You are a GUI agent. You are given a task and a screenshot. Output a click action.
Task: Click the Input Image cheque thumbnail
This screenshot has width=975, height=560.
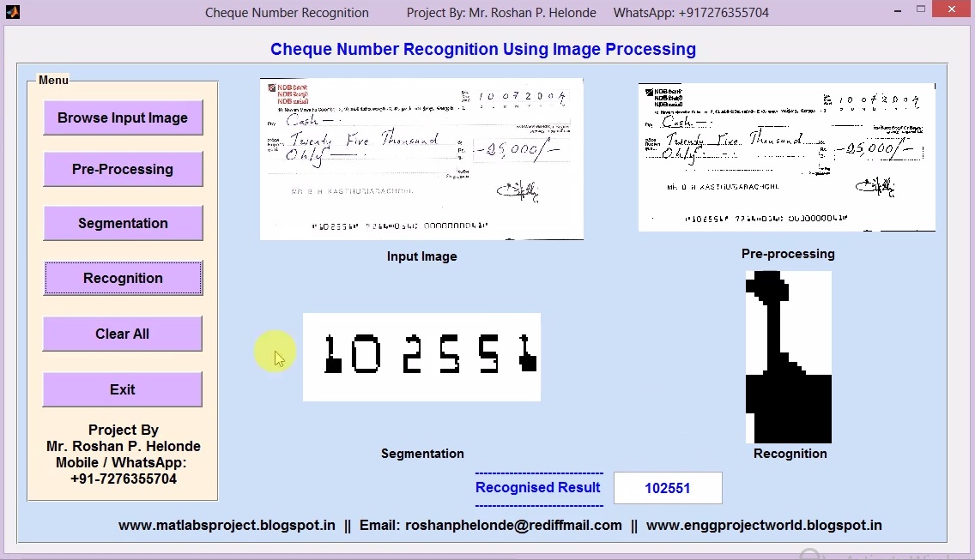[421, 159]
